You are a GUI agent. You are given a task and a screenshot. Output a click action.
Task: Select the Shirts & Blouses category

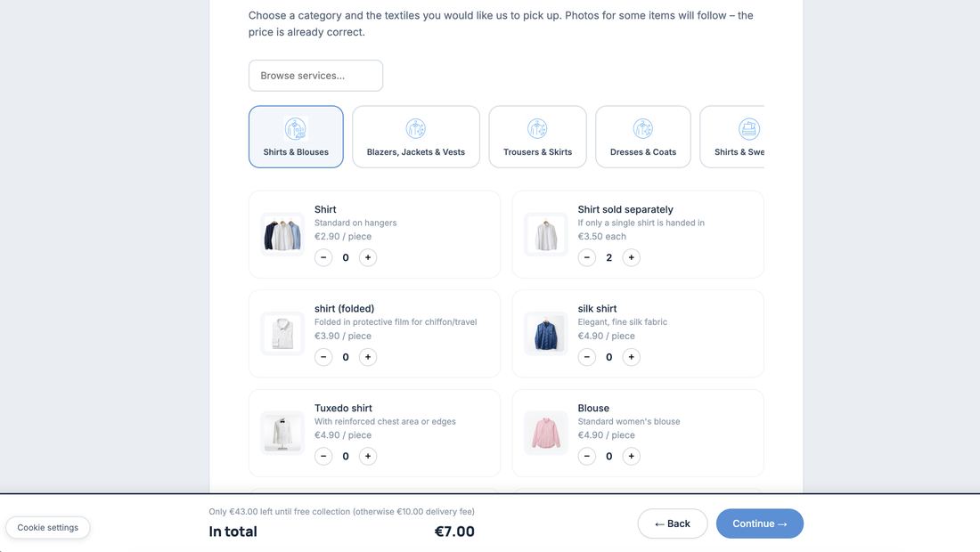click(x=296, y=137)
